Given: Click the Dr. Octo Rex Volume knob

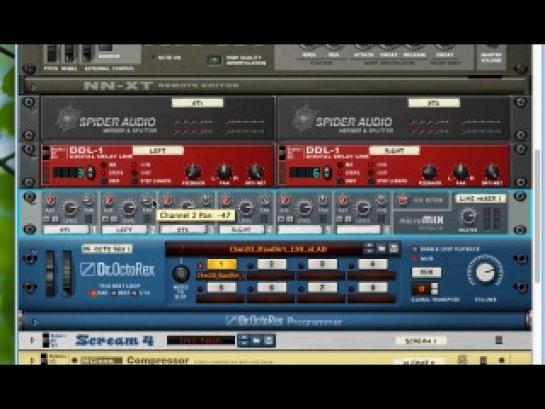Looking at the screenshot, I should coord(485,272).
